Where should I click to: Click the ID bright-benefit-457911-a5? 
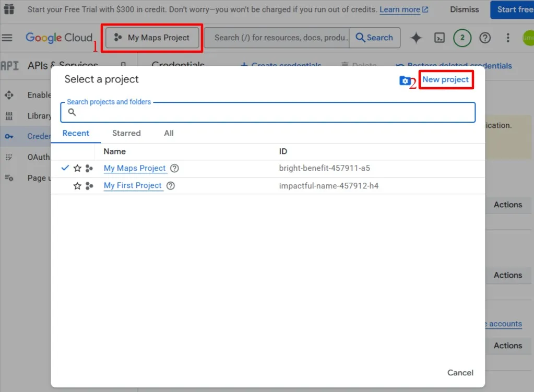324,168
